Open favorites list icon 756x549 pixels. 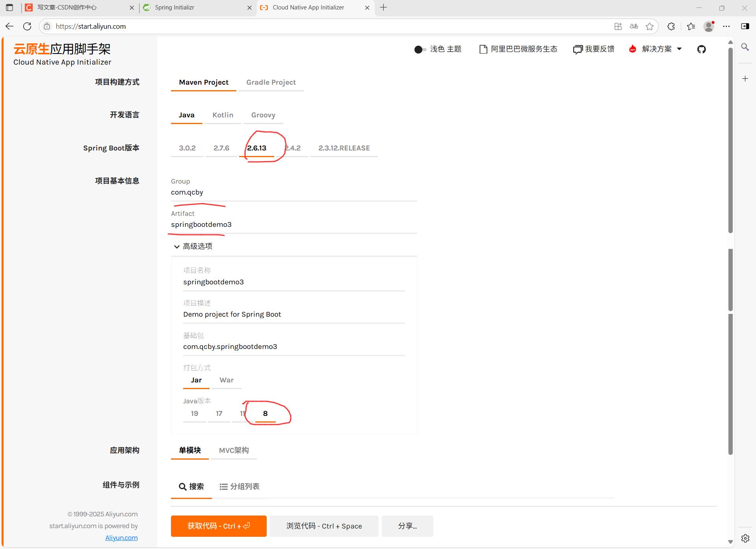pyautogui.click(x=691, y=26)
